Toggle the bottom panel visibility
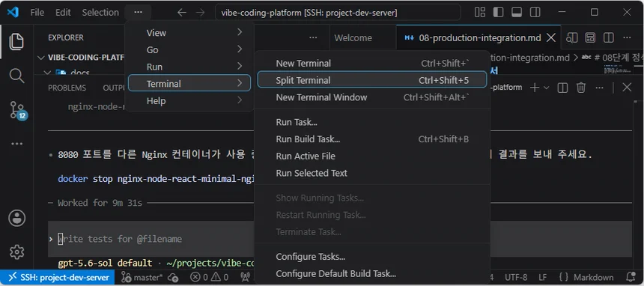 pyautogui.click(x=517, y=12)
